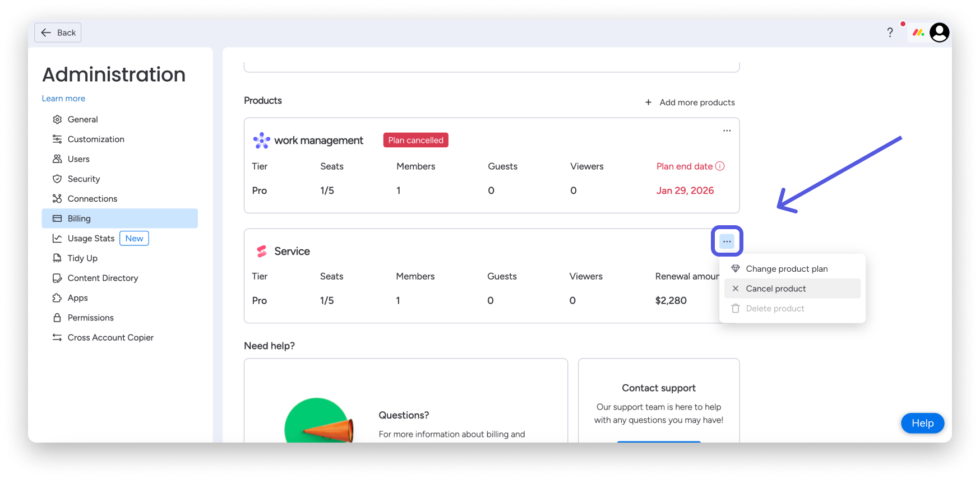This screenshot has width=980, height=479.
Task: Click the Permissions lock icon
Action: click(x=57, y=318)
